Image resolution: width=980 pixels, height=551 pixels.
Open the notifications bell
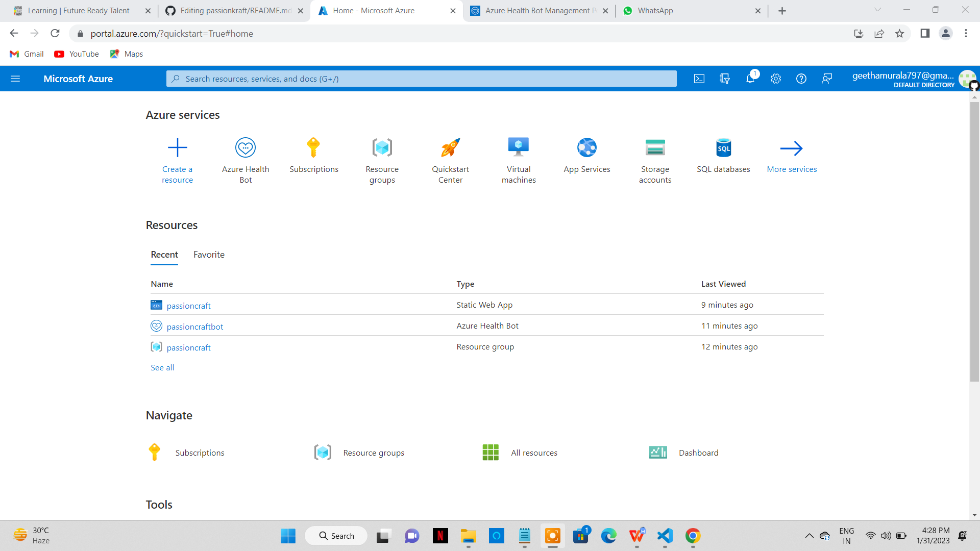[750, 79]
